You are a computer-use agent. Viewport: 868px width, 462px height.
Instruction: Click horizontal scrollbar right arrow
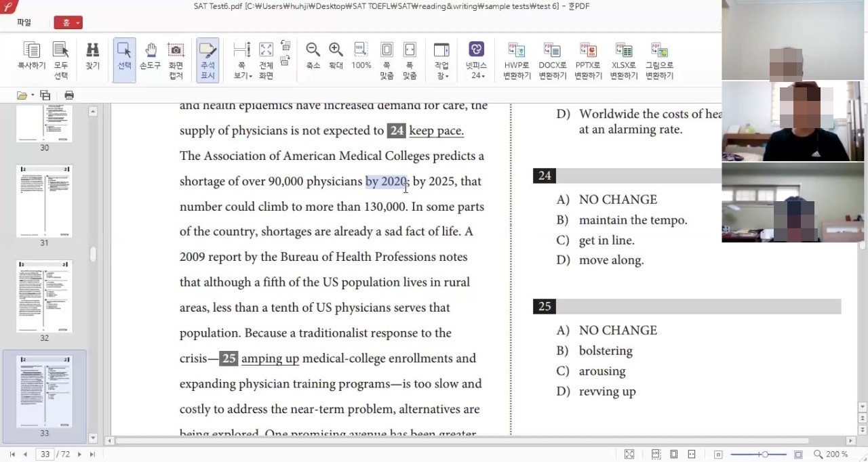tap(850, 441)
